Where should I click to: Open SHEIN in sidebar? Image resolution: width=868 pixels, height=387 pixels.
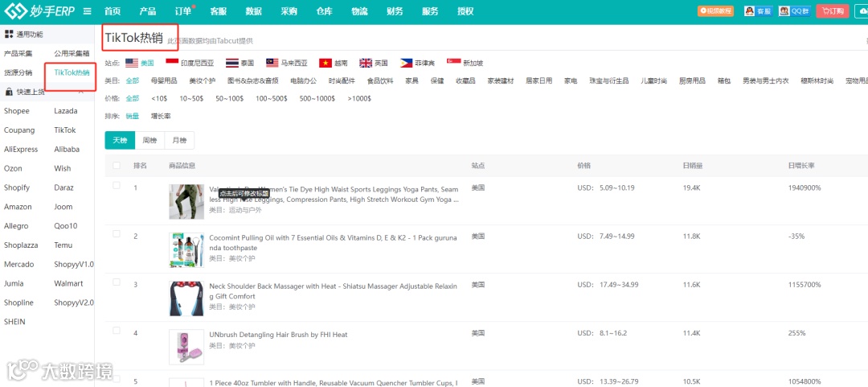click(x=14, y=322)
